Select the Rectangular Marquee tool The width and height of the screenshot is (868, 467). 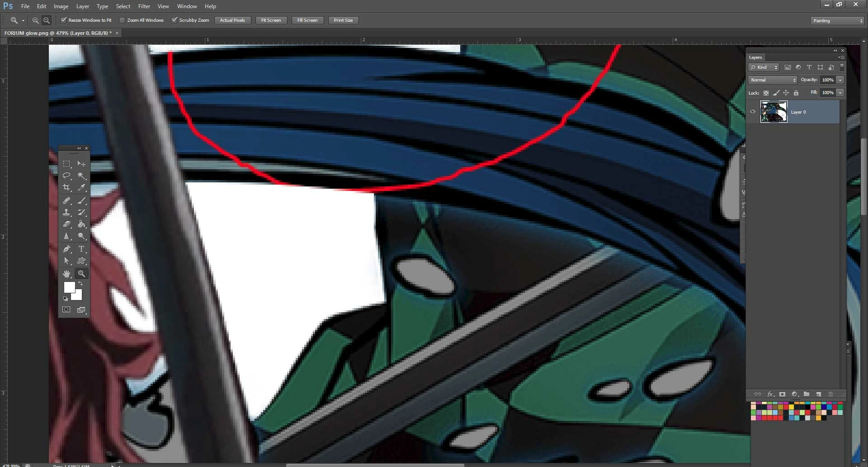(x=66, y=164)
